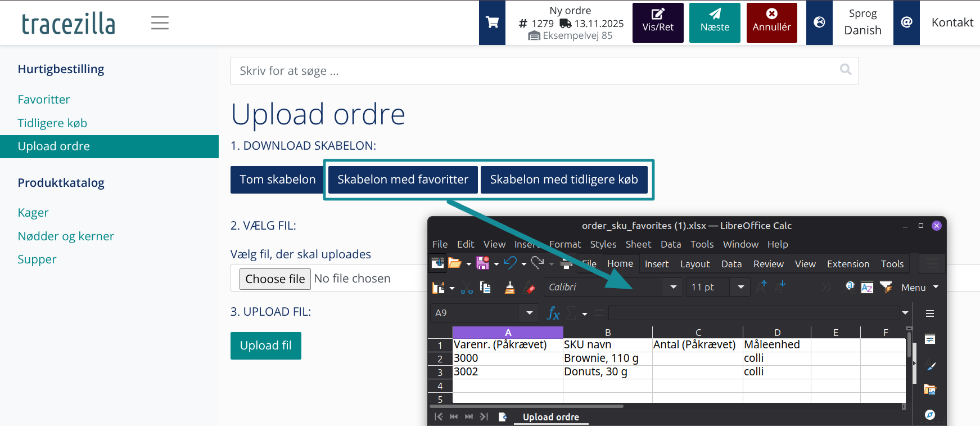Switch to Insert ribbon tab in Calc

coord(657,264)
